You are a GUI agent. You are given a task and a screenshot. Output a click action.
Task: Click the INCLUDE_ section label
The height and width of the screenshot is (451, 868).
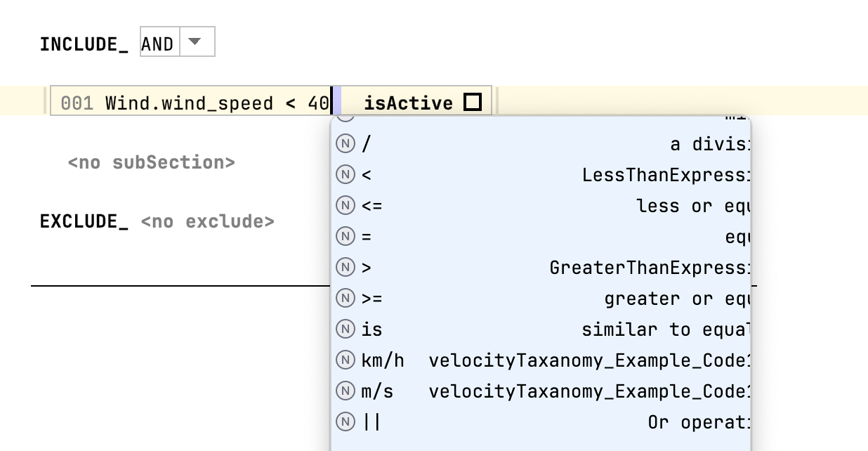(84, 45)
